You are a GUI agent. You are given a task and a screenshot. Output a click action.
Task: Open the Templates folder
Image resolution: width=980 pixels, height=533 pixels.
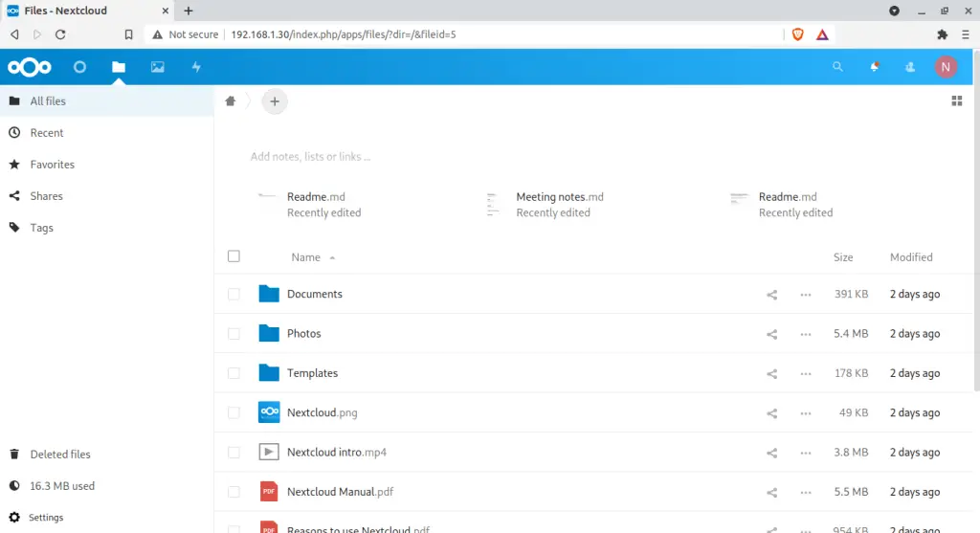tap(313, 373)
